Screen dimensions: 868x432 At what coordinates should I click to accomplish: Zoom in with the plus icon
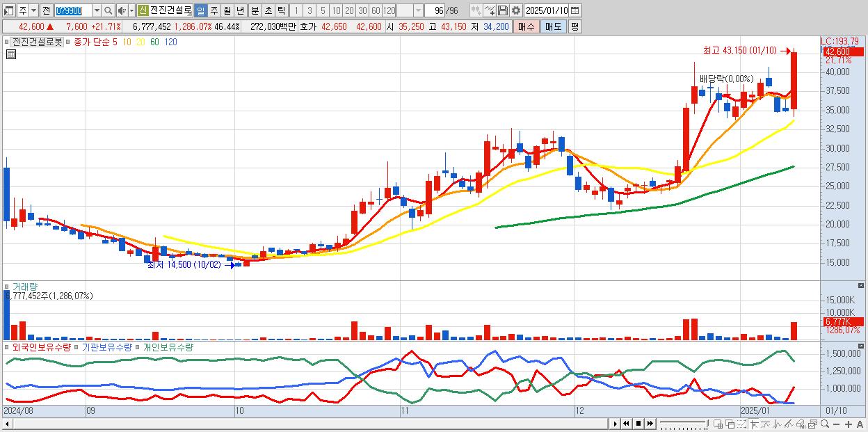849,424
